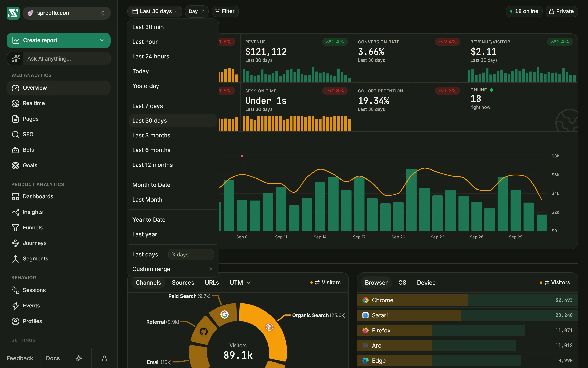Open Dashboards grid icon in sidebar
Screen dimensions: 588x368
click(x=15, y=197)
